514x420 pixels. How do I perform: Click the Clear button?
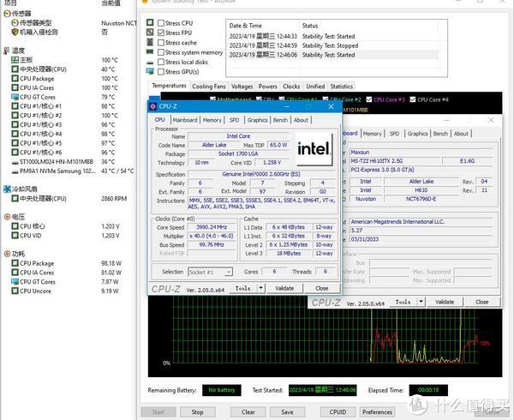click(248, 412)
